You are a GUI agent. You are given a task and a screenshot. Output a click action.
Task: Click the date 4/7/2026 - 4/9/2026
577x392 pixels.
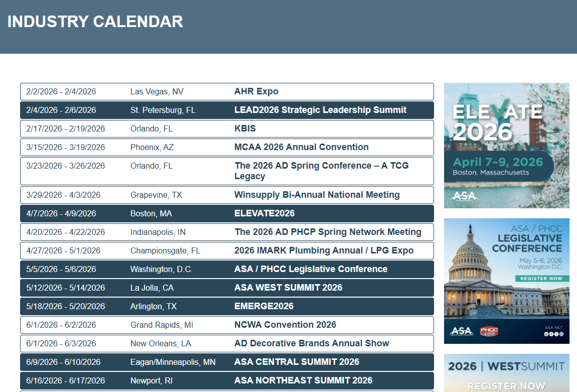pos(61,213)
